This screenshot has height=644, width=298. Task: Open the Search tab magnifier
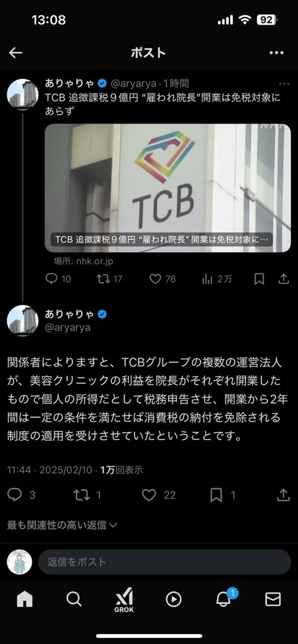[x=74, y=599]
